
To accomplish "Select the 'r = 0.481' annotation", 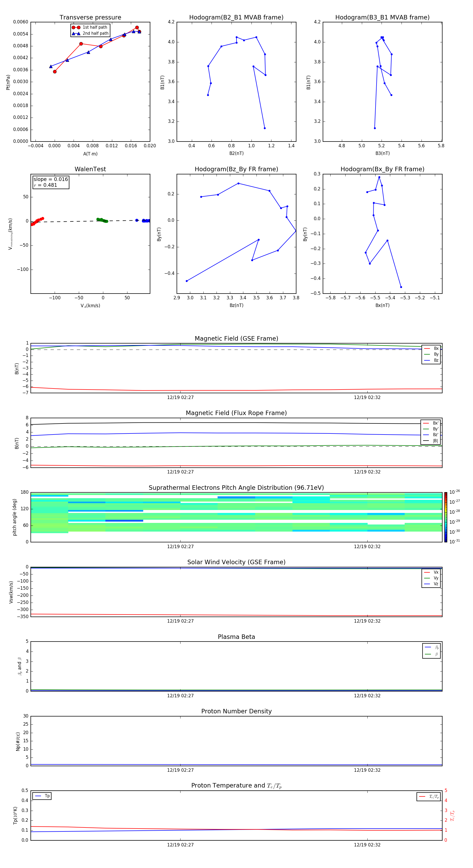I will pyautogui.click(x=45, y=185).
